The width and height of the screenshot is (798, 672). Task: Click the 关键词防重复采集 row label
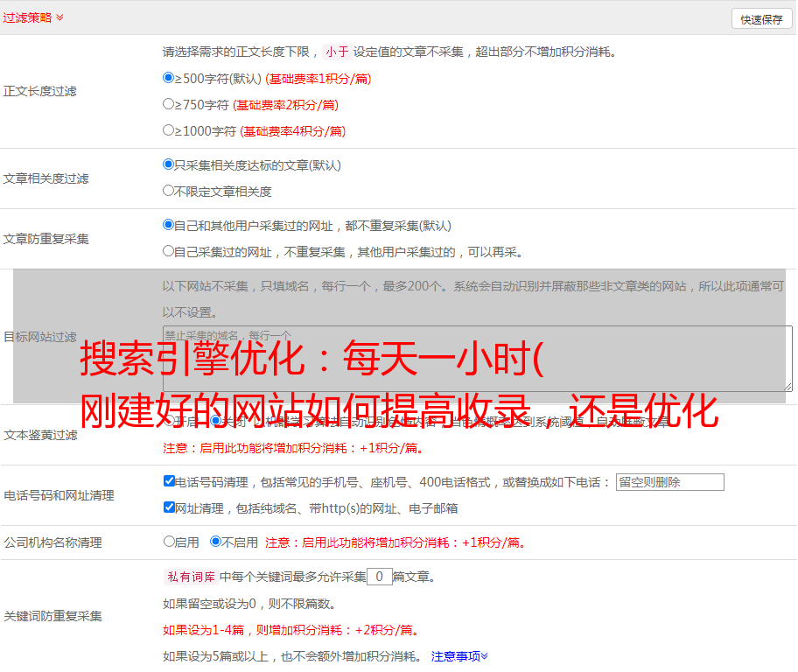52,616
